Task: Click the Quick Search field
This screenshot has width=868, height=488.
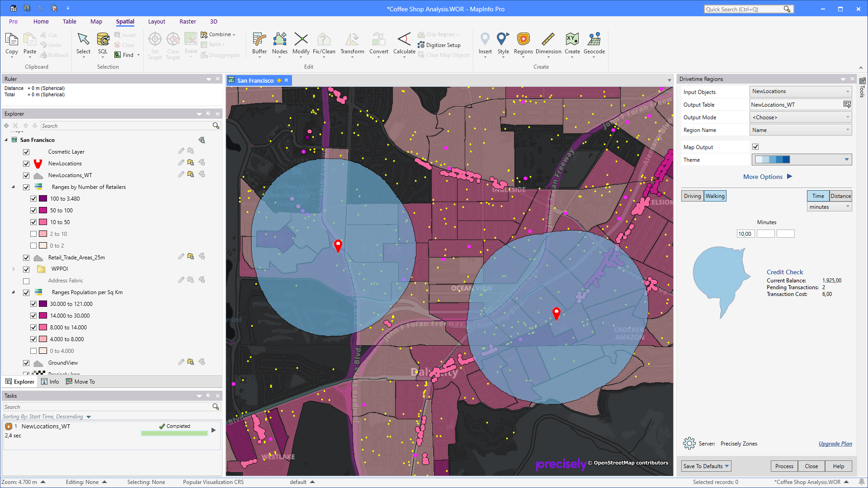Action: click(x=746, y=9)
